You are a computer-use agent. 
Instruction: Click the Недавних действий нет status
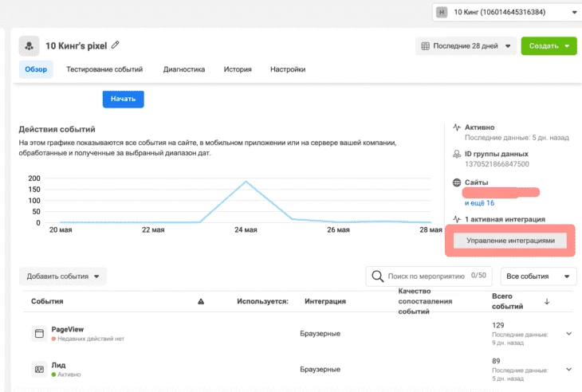[x=91, y=339]
